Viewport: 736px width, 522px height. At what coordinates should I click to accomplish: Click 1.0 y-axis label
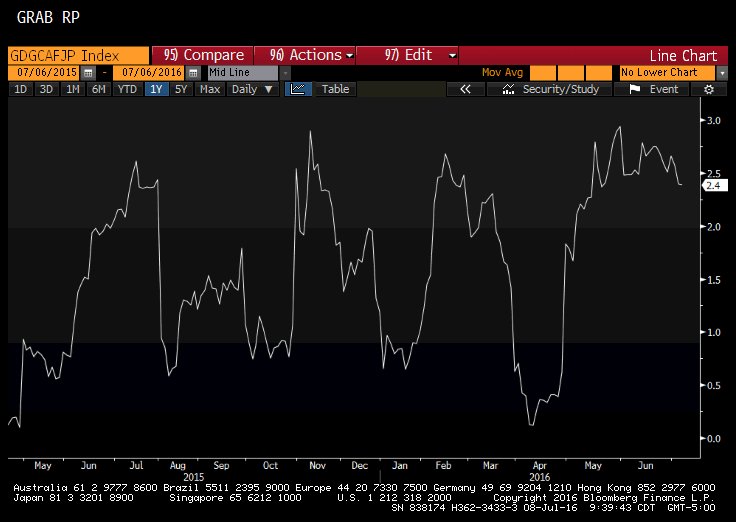pyautogui.click(x=713, y=332)
